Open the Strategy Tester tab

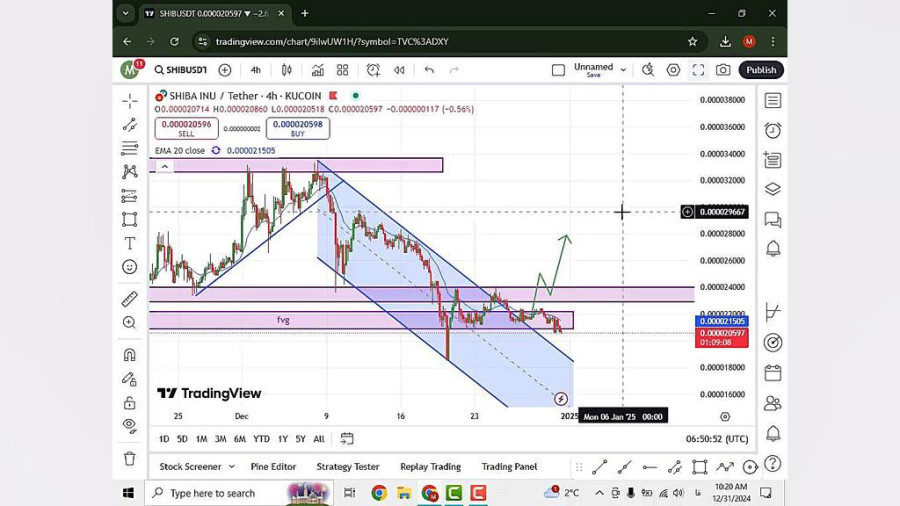pyautogui.click(x=348, y=466)
